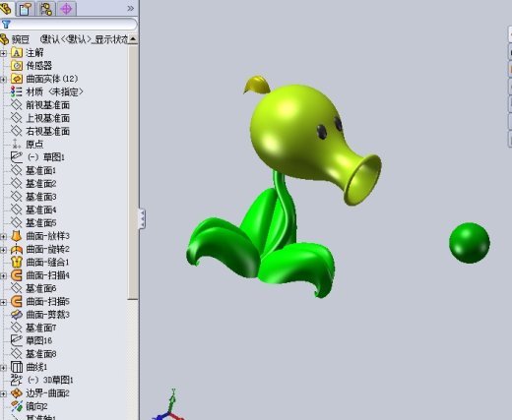Select the 草图1 sketch icon
Viewport: 512px width, 420px height.
[x=17, y=157]
